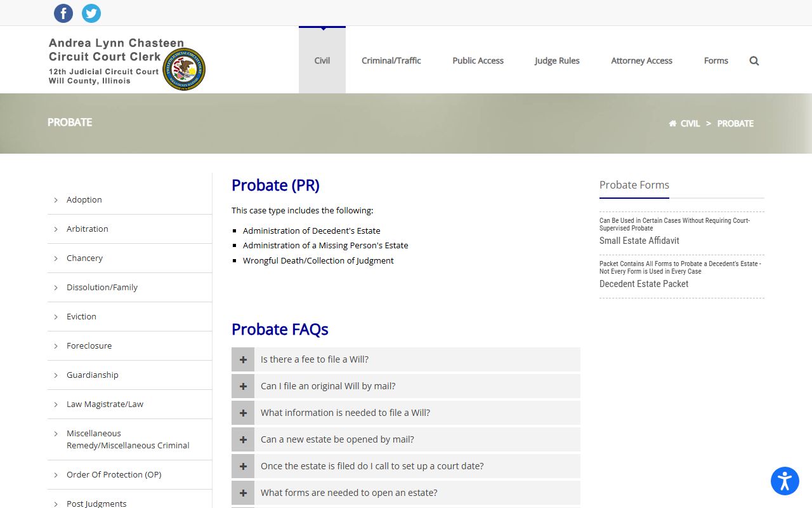The height and width of the screenshot is (508, 812).
Task: Open the accessibility options button
Action: coord(785,481)
